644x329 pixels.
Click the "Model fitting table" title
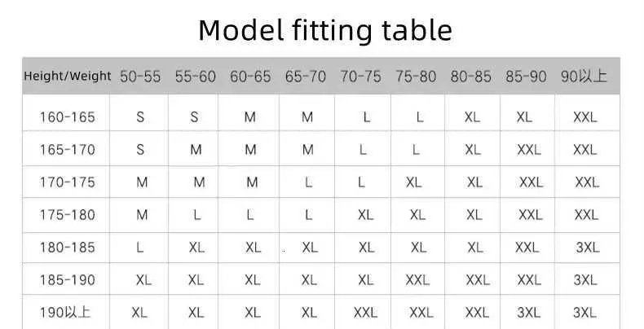(324, 30)
